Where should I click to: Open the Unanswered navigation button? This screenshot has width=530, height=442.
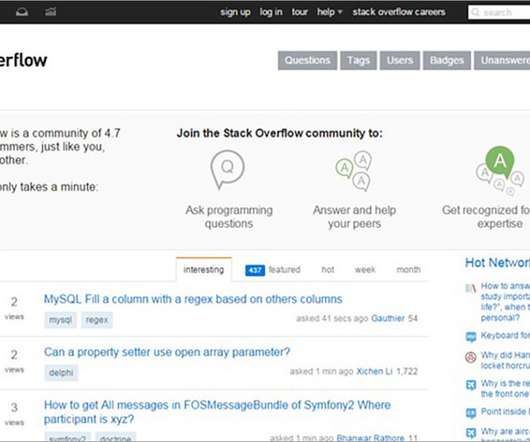click(x=502, y=60)
